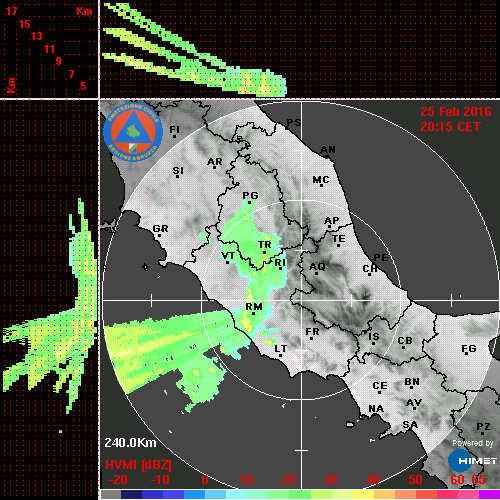Click the 5 km height scale label

pyautogui.click(x=83, y=86)
